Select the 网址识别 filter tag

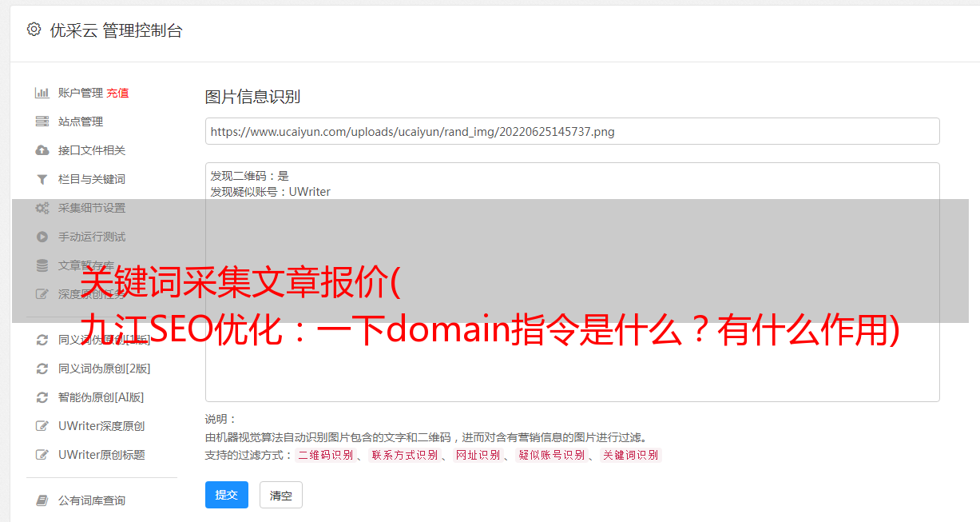(478, 455)
